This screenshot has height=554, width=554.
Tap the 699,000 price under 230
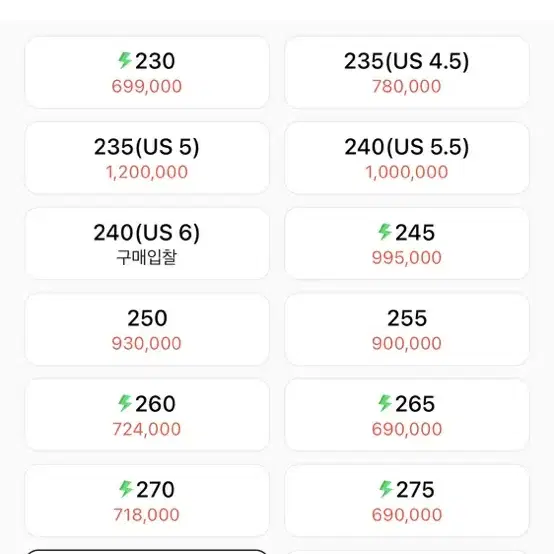[x=147, y=86]
